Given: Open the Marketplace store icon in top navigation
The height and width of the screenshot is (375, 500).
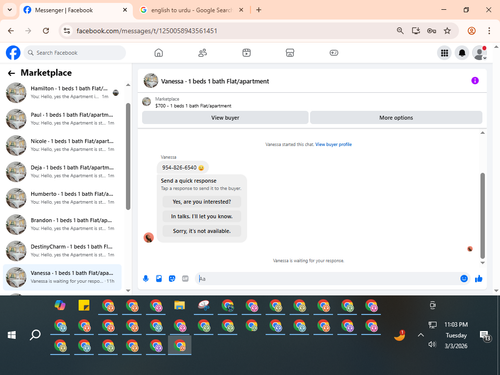Looking at the screenshot, I should (x=290, y=53).
